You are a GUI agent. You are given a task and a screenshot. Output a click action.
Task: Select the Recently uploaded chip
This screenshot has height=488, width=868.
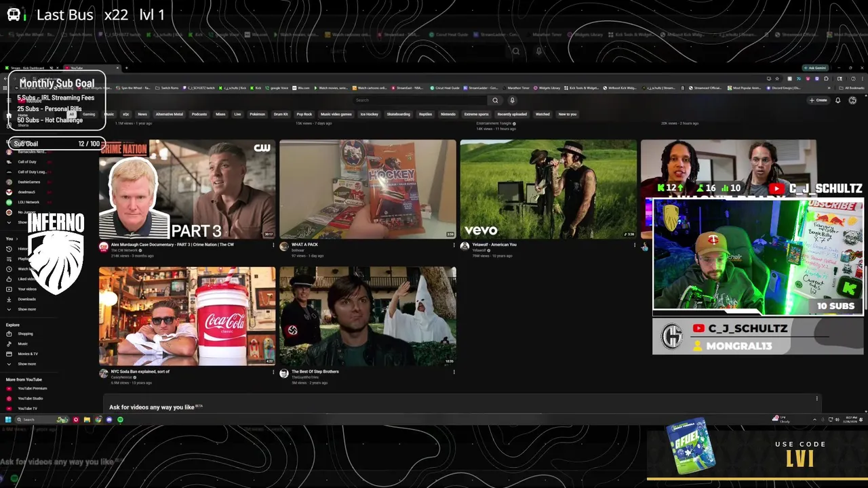(512, 114)
